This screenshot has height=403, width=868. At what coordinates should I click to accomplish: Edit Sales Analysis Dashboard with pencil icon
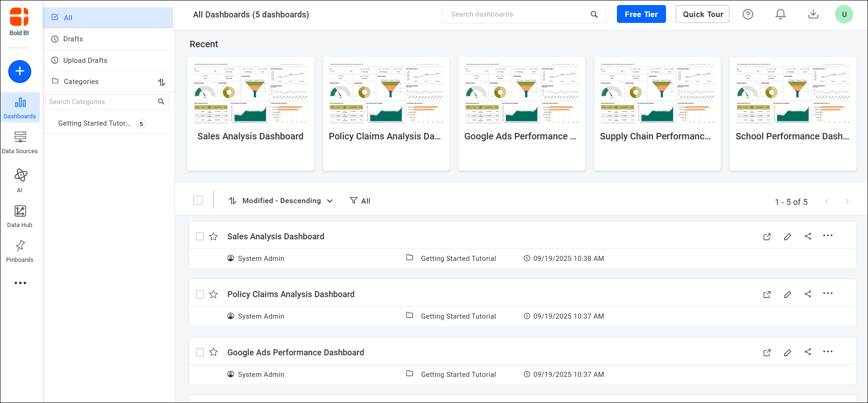tap(788, 237)
